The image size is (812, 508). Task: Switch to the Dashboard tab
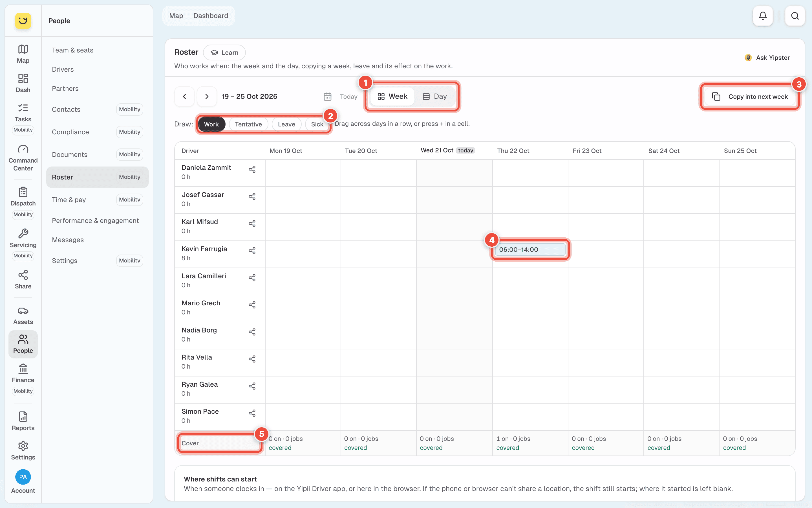pos(211,16)
